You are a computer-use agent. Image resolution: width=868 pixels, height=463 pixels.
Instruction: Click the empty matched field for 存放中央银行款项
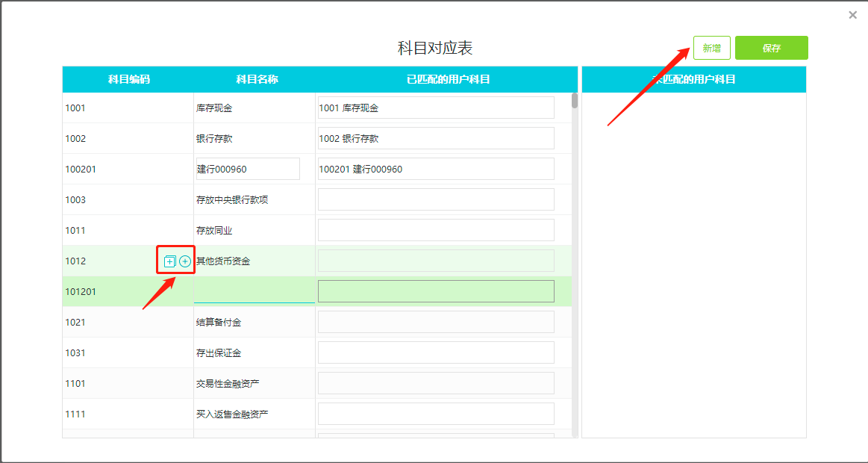tap(436, 199)
